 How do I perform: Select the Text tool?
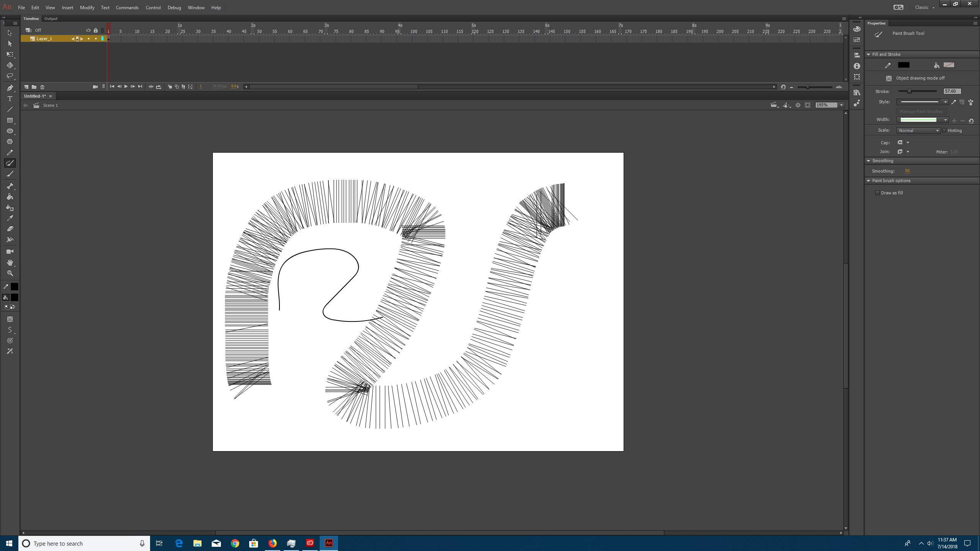tap(10, 99)
